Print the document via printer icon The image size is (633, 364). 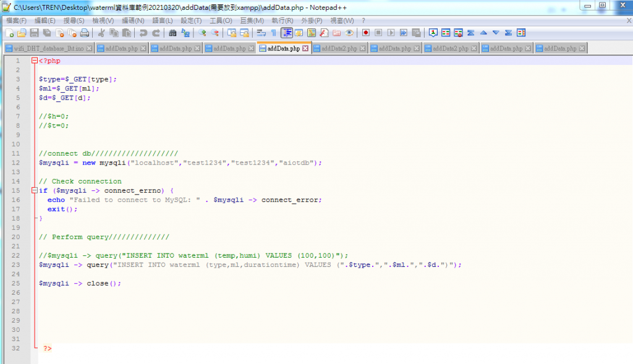84,33
